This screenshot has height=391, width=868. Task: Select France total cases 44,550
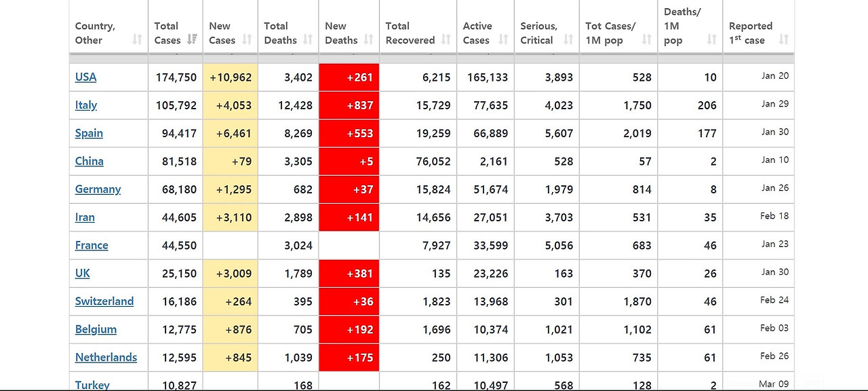(x=179, y=246)
